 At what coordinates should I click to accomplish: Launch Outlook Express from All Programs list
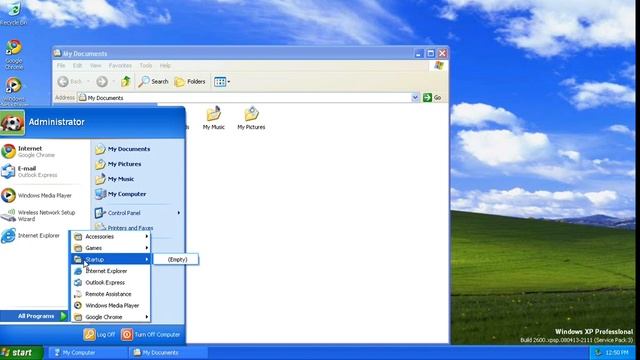[x=111, y=282]
